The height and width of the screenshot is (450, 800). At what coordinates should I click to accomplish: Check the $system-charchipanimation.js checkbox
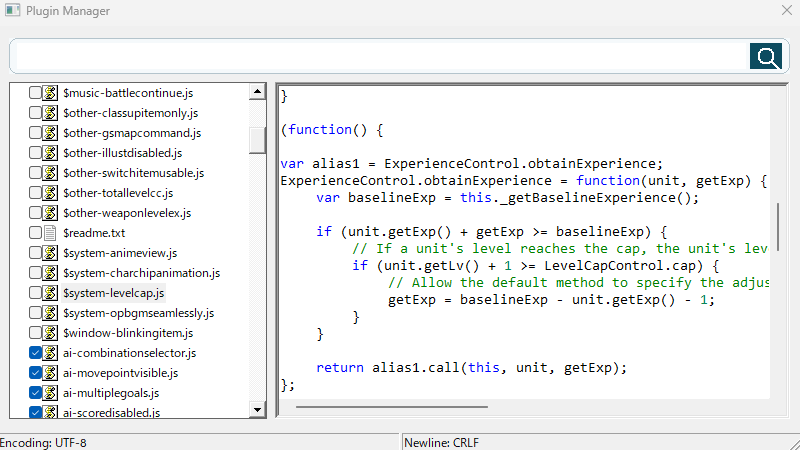point(35,272)
